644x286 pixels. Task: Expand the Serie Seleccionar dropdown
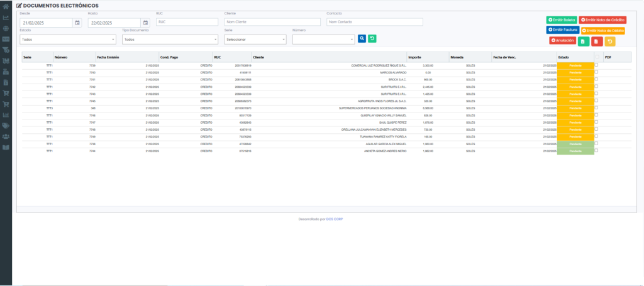[255, 39]
